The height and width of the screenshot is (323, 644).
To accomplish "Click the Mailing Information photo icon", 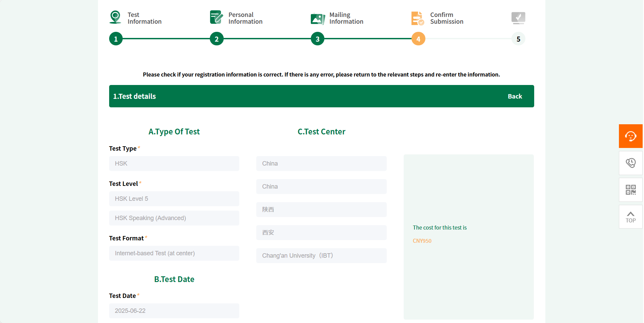I will pos(318,18).
